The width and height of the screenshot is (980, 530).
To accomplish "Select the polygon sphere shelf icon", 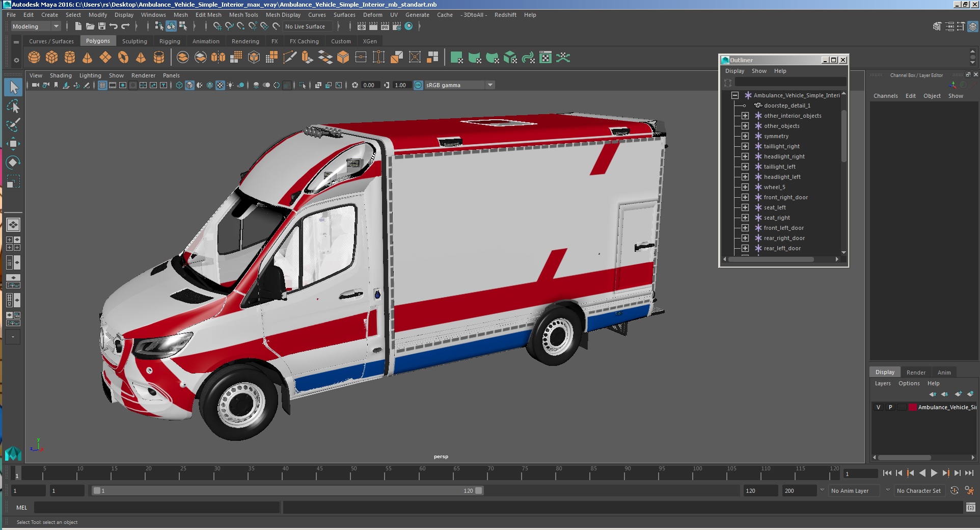I will click(34, 58).
